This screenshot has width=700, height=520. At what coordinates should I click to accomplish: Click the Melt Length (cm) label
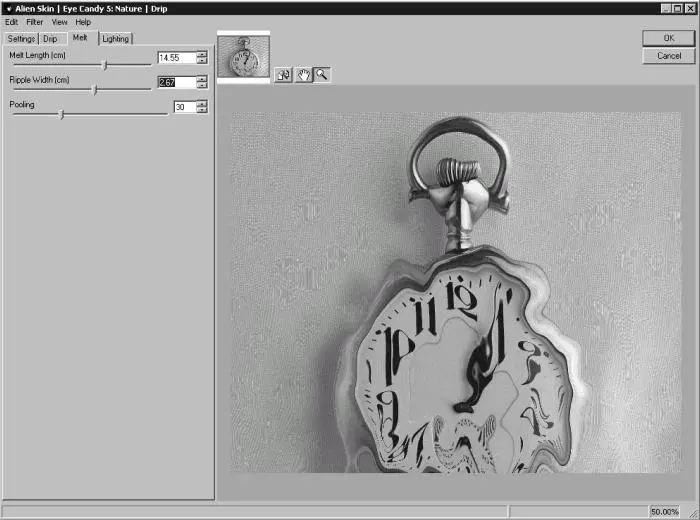tap(38, 55)
